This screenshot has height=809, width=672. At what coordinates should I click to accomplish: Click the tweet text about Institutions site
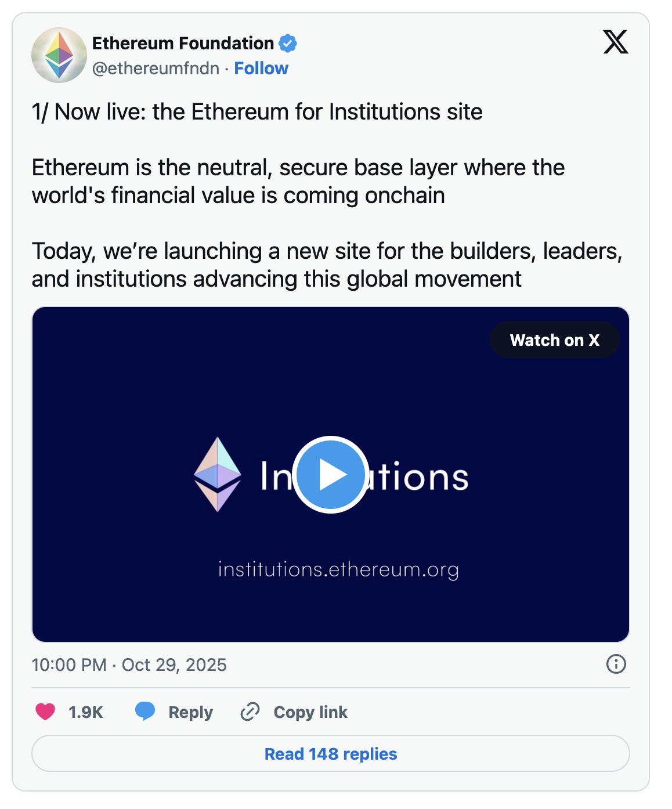pos(257,112)
